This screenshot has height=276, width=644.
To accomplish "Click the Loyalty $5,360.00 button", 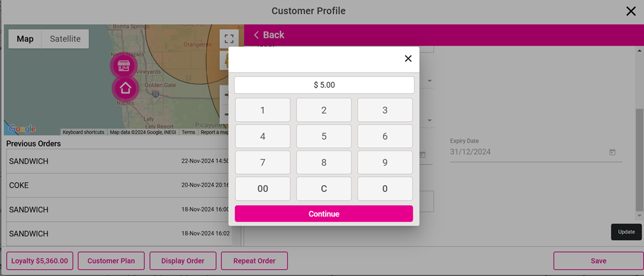I will point(39,261).
